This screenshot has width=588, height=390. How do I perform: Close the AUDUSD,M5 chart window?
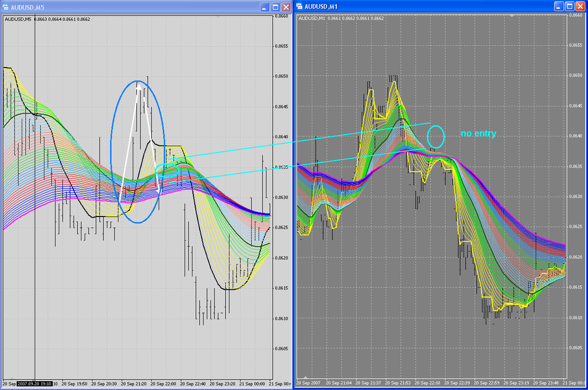click(286, 7)
